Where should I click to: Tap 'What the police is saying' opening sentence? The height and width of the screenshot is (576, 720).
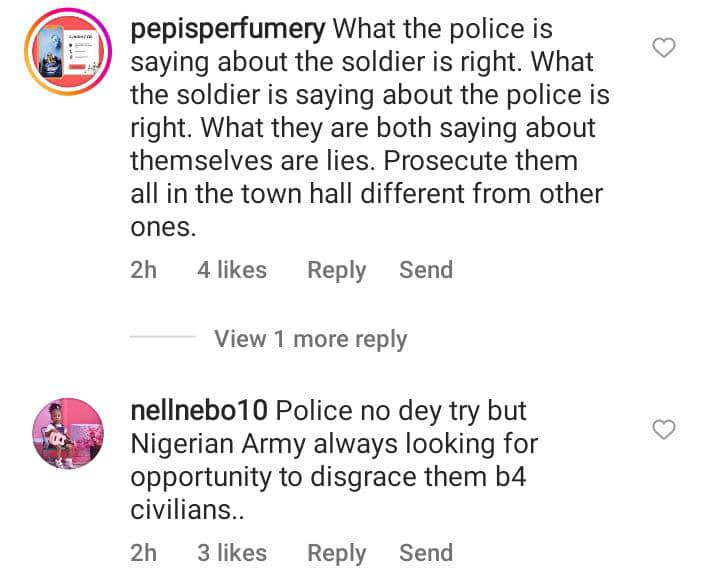point(442,30)
